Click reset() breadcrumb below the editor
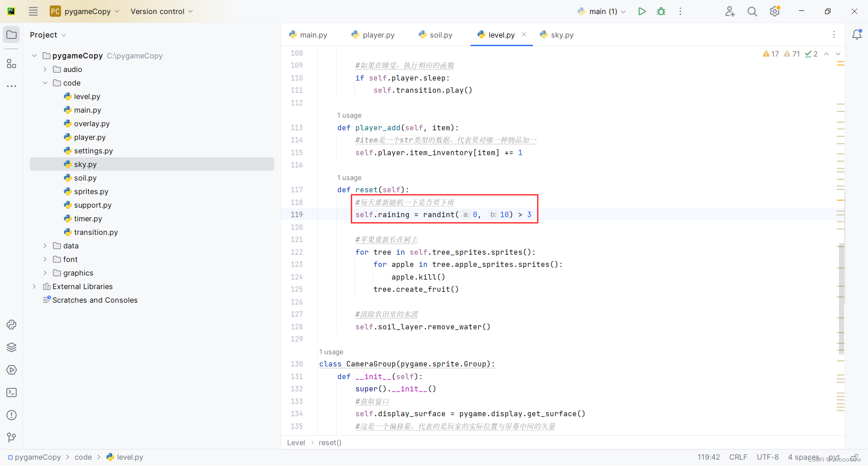Viewport: 868px width, 466px height. (x=330, y=442)
